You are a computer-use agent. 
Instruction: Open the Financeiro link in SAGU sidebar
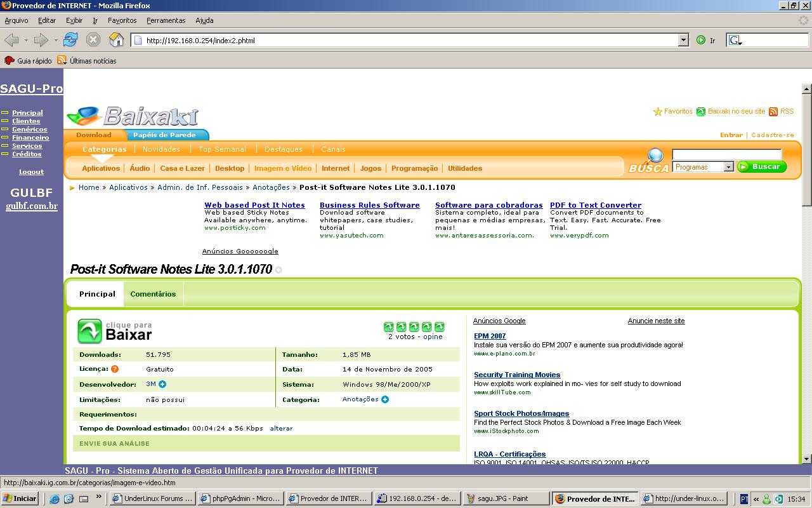coord(30,137)
